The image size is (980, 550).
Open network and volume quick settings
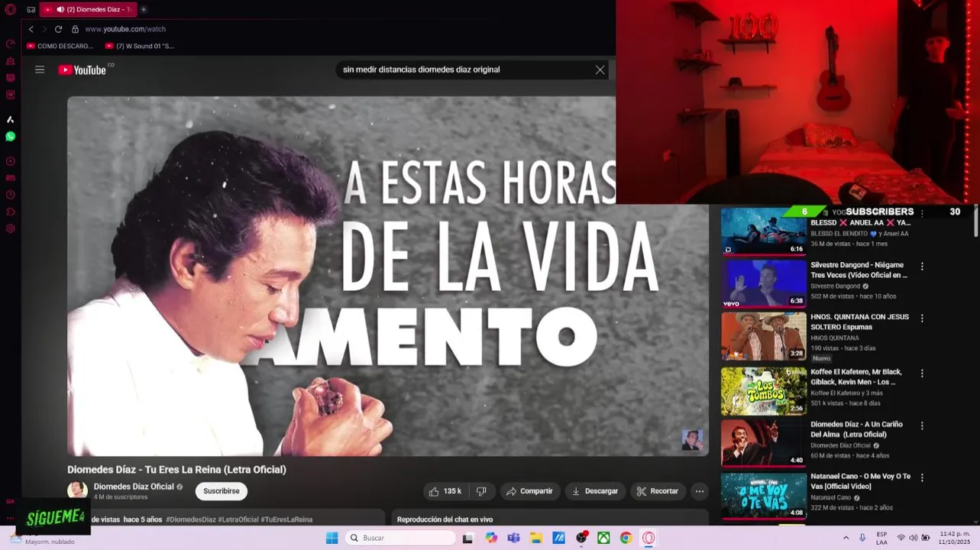(913, 538)
